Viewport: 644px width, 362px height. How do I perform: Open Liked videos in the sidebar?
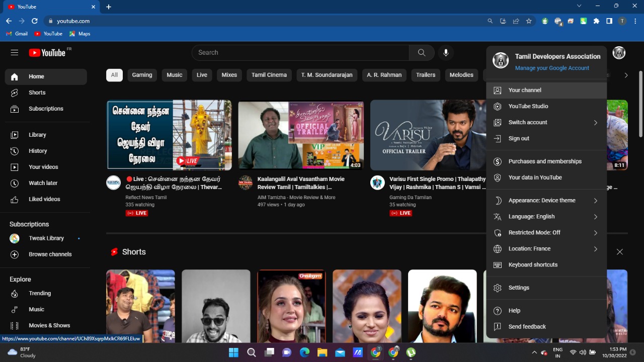pos(46,199)
